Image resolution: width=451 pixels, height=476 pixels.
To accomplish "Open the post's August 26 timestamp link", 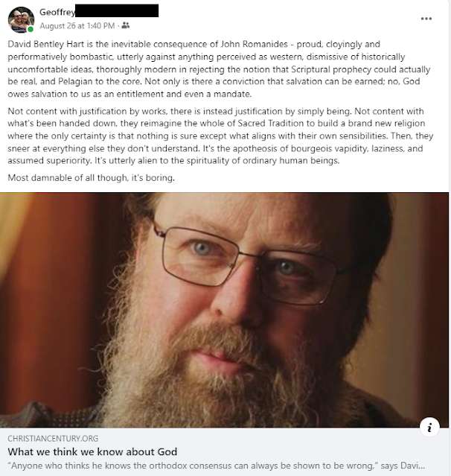I will 77,26.
